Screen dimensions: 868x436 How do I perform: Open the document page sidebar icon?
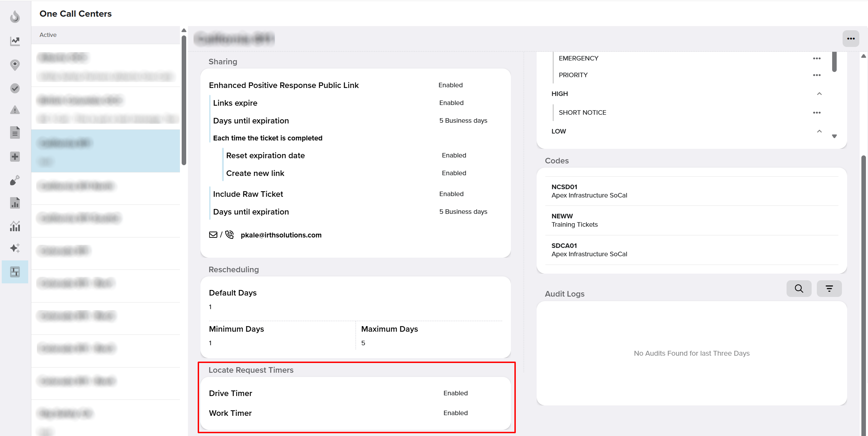tap(15, 132)
